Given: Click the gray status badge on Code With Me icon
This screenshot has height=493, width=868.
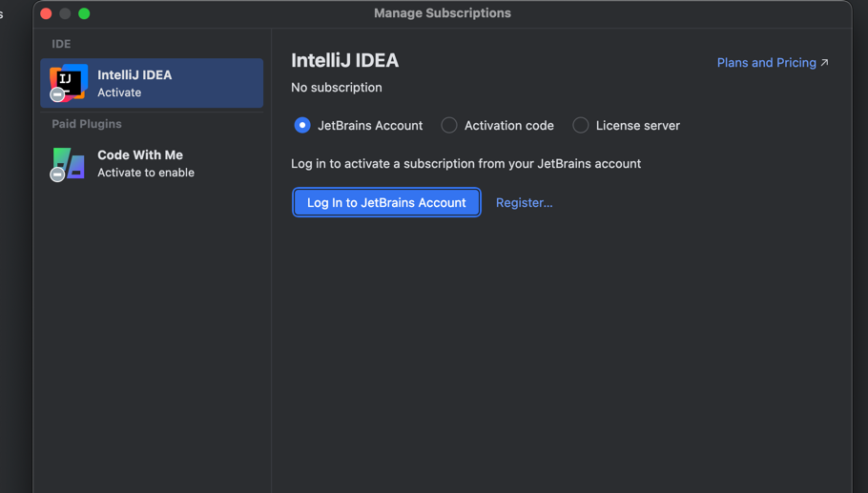Looking at the screenshot, I should pos(57,175).
